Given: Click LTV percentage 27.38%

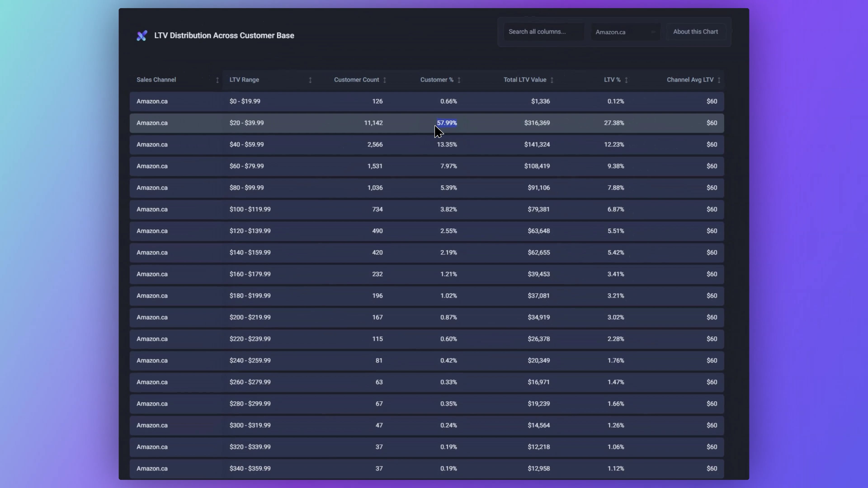Looking at the screenshot, I should (x=614, y=123).
